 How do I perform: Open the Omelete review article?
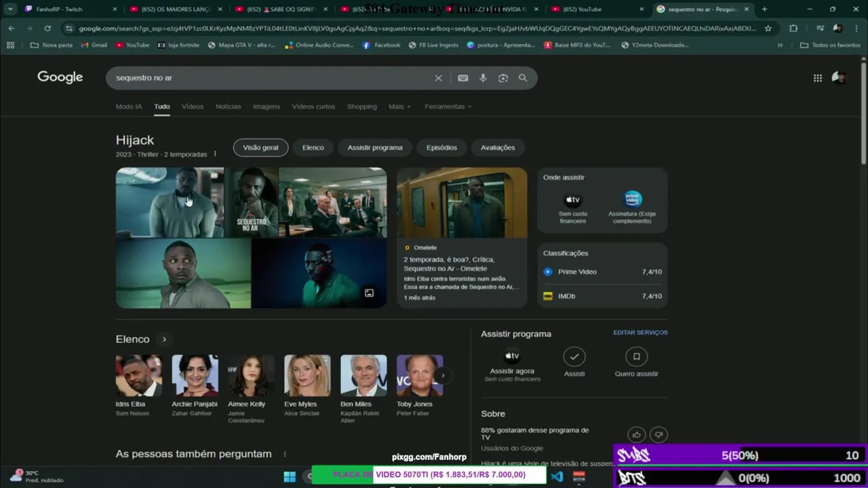pyautogui.click(x=462, y=238)
